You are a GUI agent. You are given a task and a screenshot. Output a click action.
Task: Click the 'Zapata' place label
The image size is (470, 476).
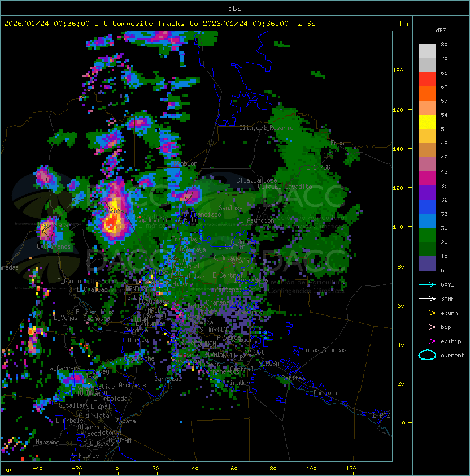pyautogui.click(x=125, y=421)
